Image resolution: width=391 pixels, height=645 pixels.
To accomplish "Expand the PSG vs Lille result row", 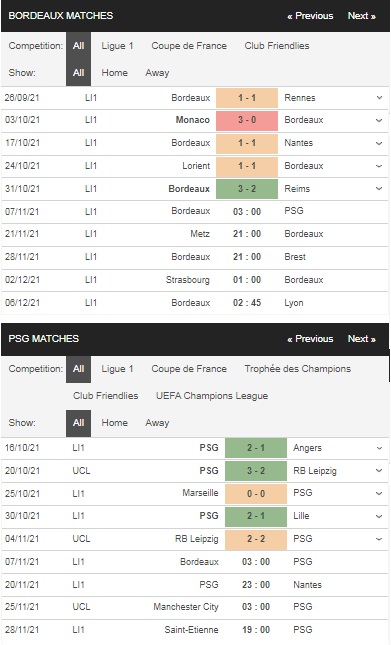I will (379, 516).
